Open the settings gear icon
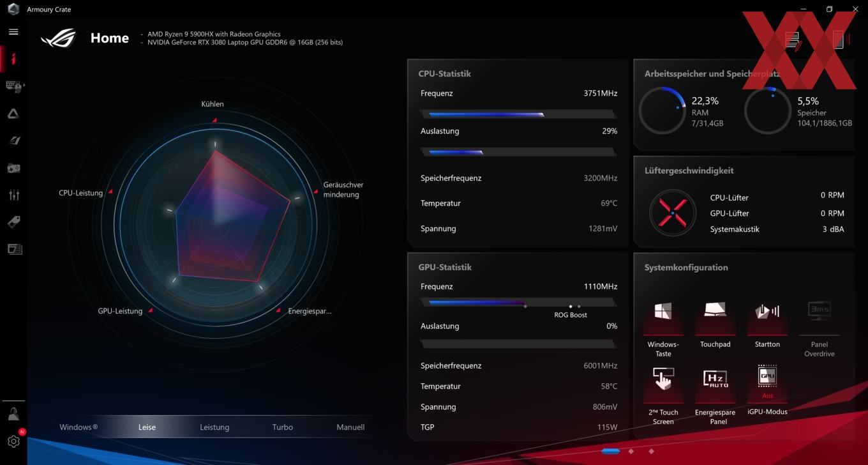The width and height of the screenshot is (868, 465). pyautogui.click(x=13, y=441)
